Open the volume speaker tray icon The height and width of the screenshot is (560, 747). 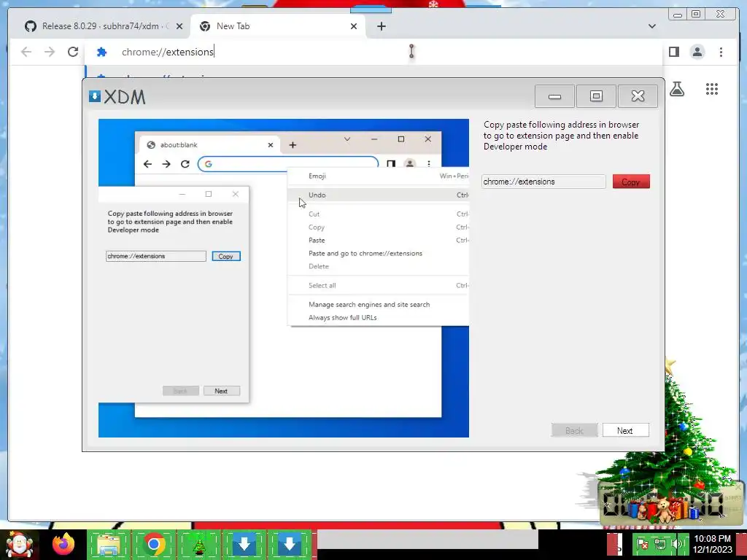point(676,544)
